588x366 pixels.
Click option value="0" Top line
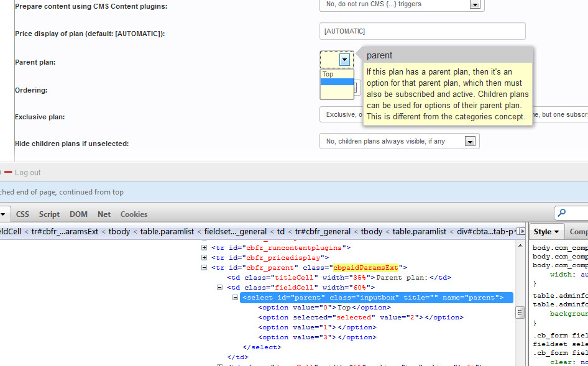click(324, 308)
